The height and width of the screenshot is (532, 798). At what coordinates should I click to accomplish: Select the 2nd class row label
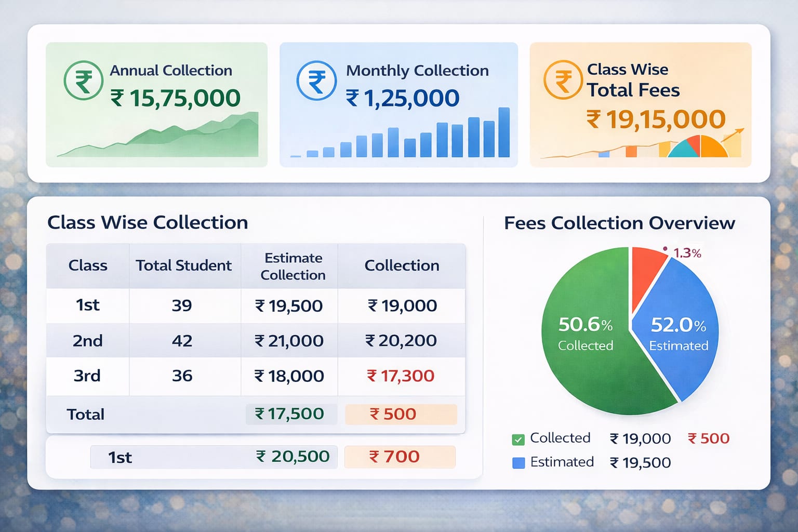pos(87,341)
